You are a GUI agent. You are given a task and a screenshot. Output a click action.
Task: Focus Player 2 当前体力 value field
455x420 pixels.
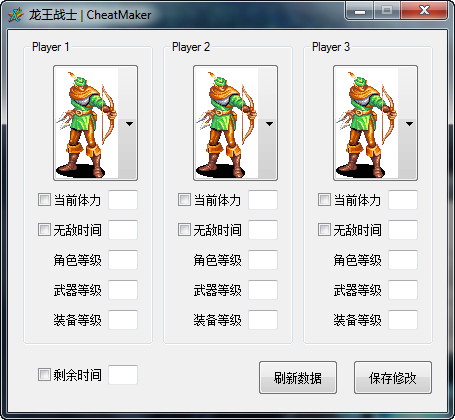click(263, 200)
